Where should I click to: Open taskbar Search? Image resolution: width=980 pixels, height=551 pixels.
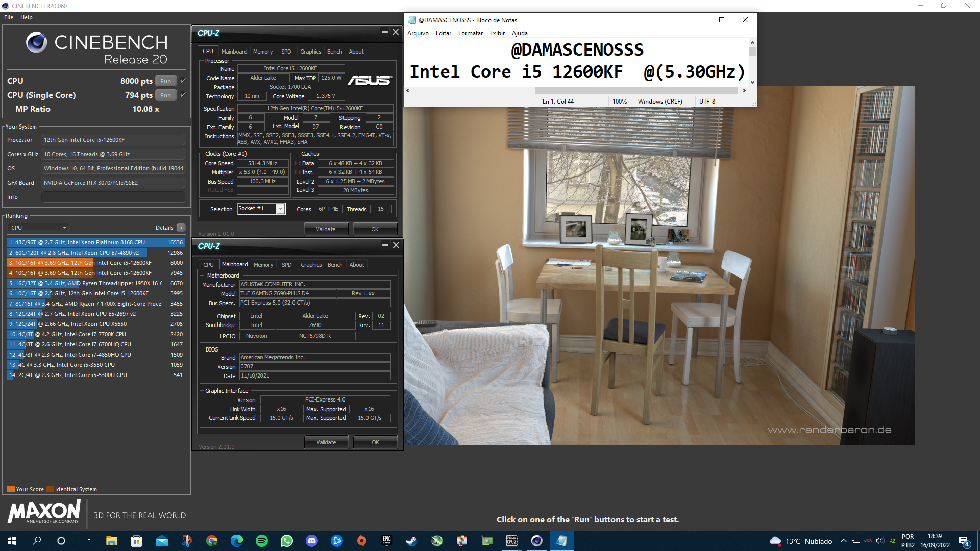37,541
